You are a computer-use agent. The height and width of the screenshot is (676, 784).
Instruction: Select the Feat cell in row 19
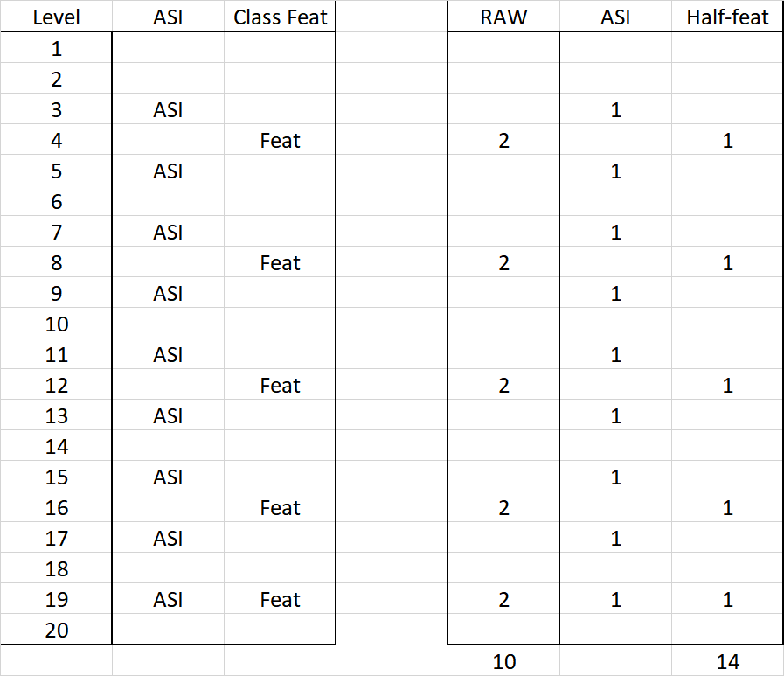point(280,599)
